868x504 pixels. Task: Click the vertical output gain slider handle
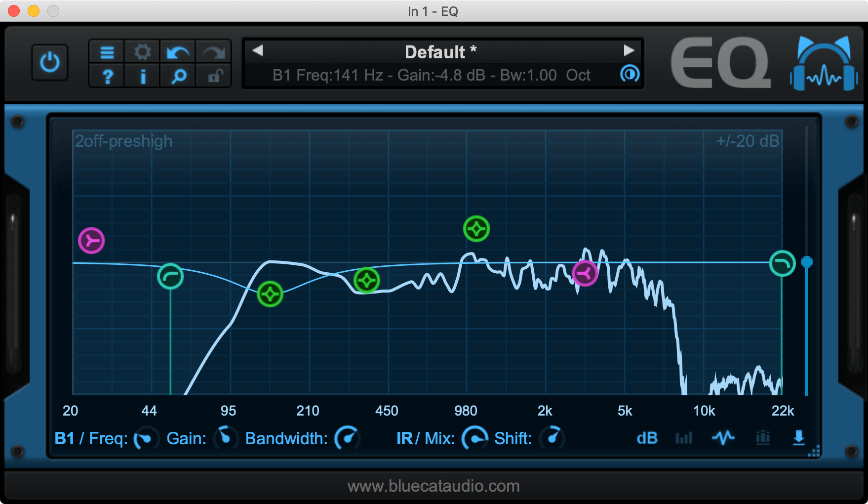click(x=806, y=262)
